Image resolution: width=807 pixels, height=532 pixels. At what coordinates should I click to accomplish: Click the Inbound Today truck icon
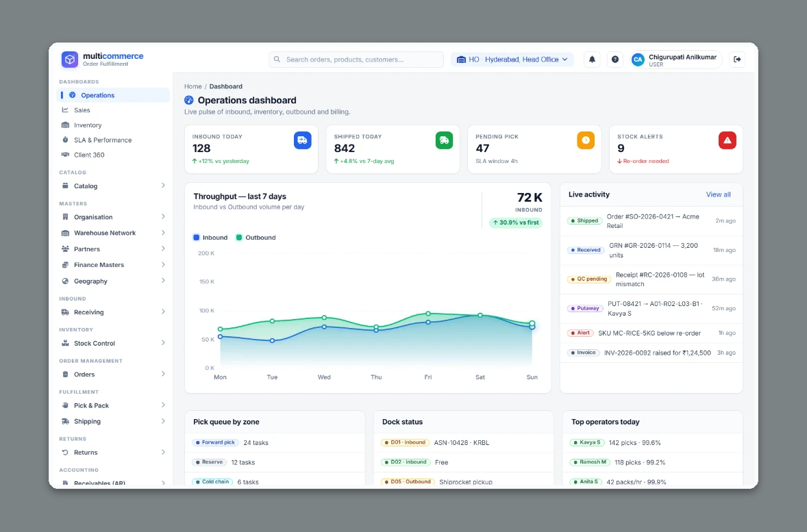pyautogui.click(x=303, y=140)
